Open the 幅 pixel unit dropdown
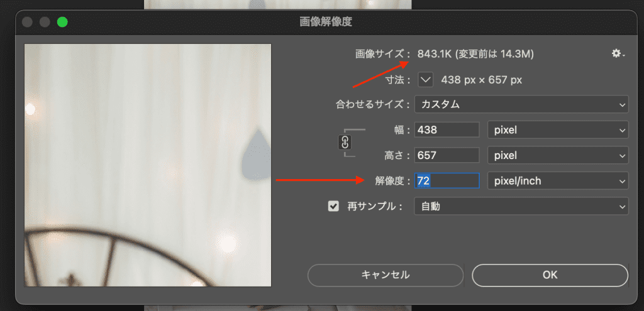644x311 pixels. (558, 130)
